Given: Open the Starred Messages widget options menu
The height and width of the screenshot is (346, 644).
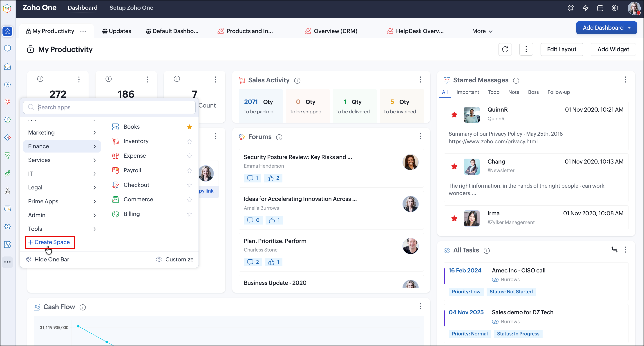Looking at the screenshot, I should point(626,80).
